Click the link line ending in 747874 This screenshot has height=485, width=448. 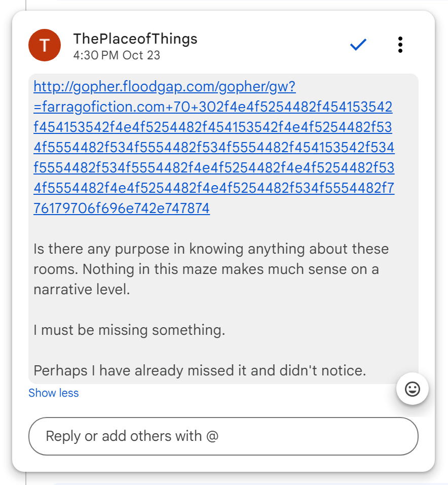point(122,208)
